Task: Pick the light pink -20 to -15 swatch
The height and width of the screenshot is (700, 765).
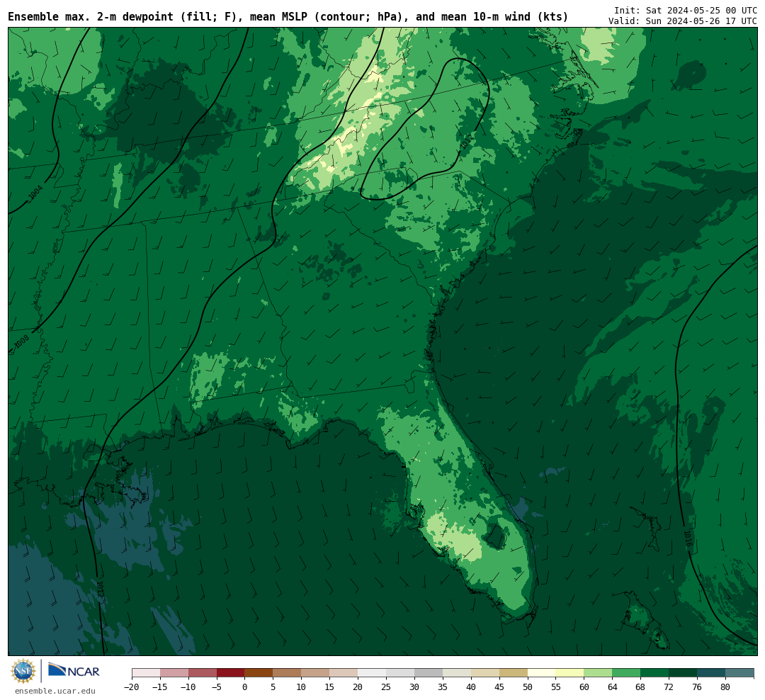Action: coord(146,673)
